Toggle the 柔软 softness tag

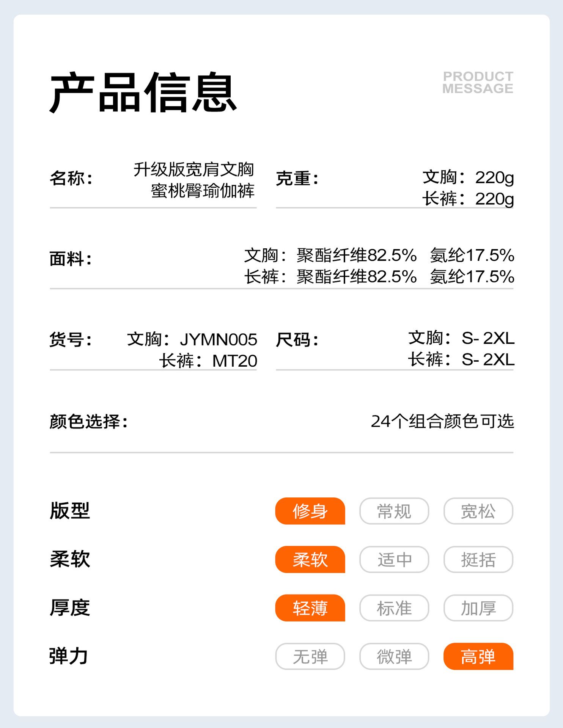(x=310, y=560)
